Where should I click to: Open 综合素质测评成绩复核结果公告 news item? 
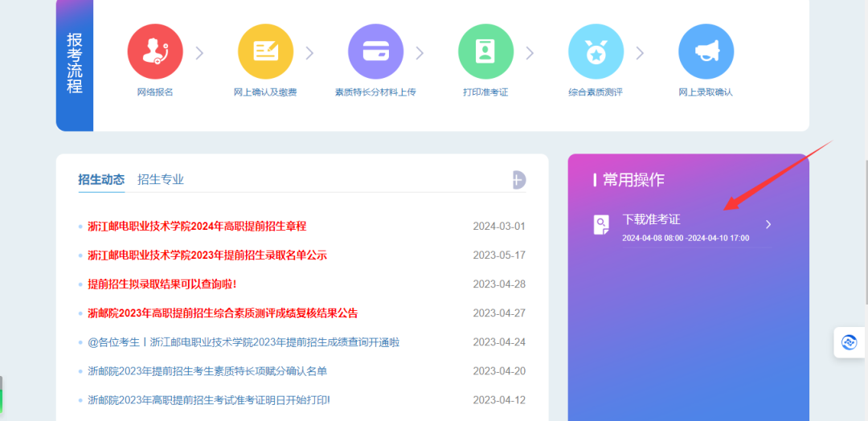point(223,313)
